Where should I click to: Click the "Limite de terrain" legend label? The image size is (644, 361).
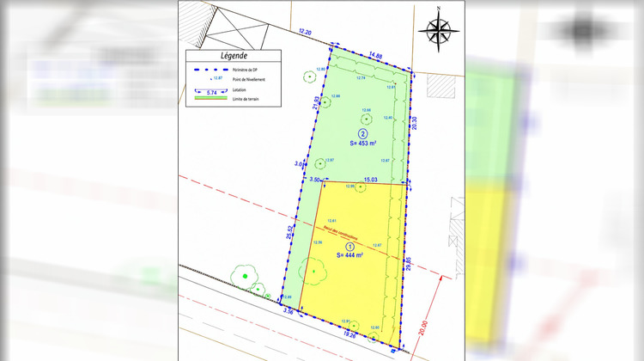pos(246,99)
